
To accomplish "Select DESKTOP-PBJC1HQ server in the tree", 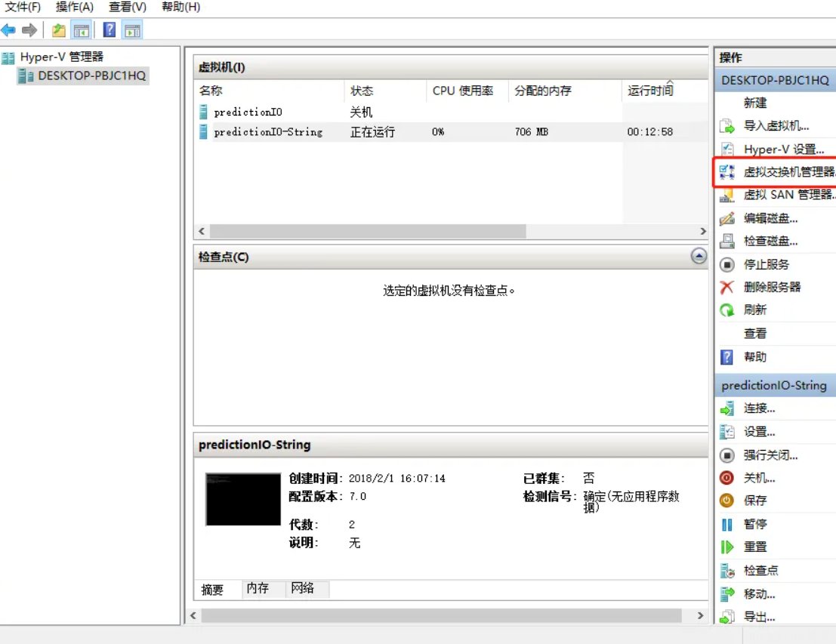I will pos(91,75).
